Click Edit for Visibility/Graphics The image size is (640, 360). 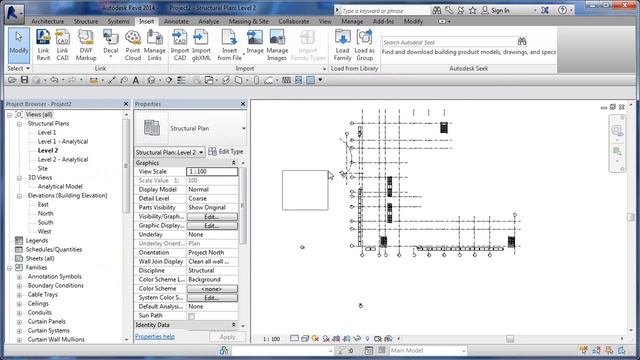tap(212, 217)
